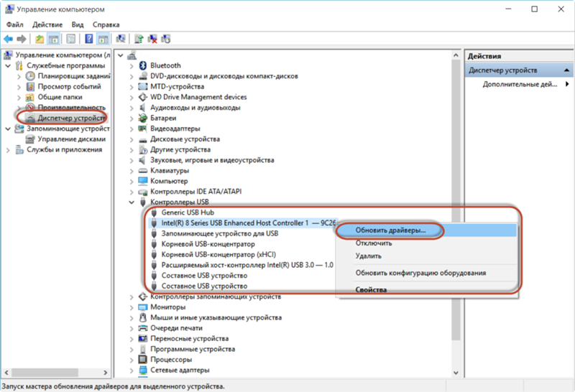The image size is (575, 392).
Task: Click the Up one level folder icon
Action: point(40,39)
